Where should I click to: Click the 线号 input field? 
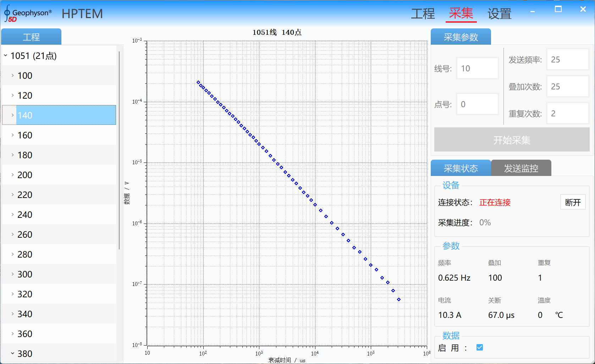click(x=477, y=68)
